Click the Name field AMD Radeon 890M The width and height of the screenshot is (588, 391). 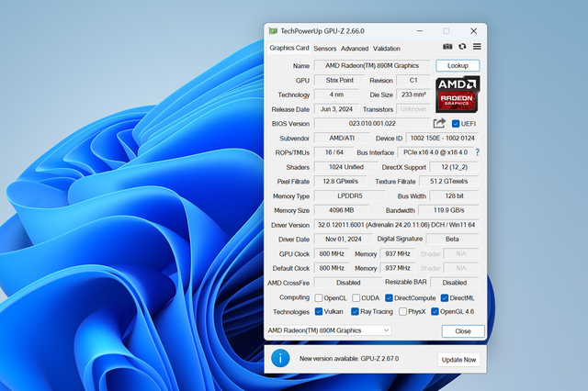[x=372, y=65]
